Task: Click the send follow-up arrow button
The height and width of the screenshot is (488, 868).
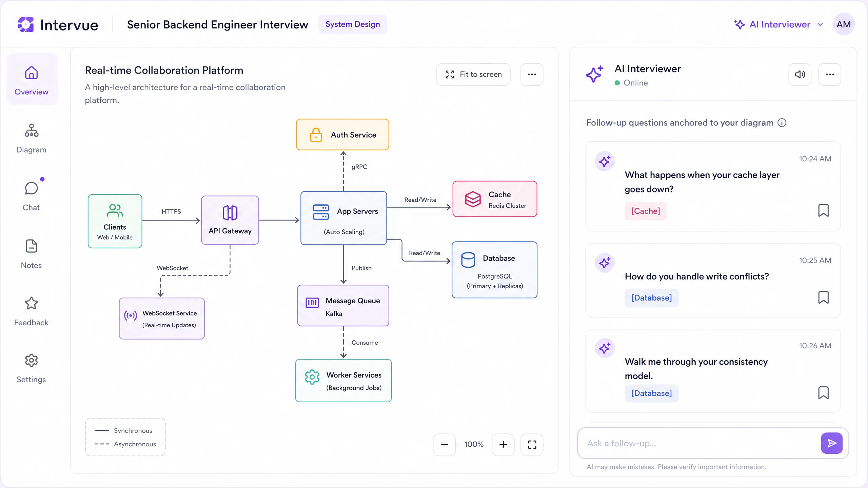Action: [x=831, y=443]
